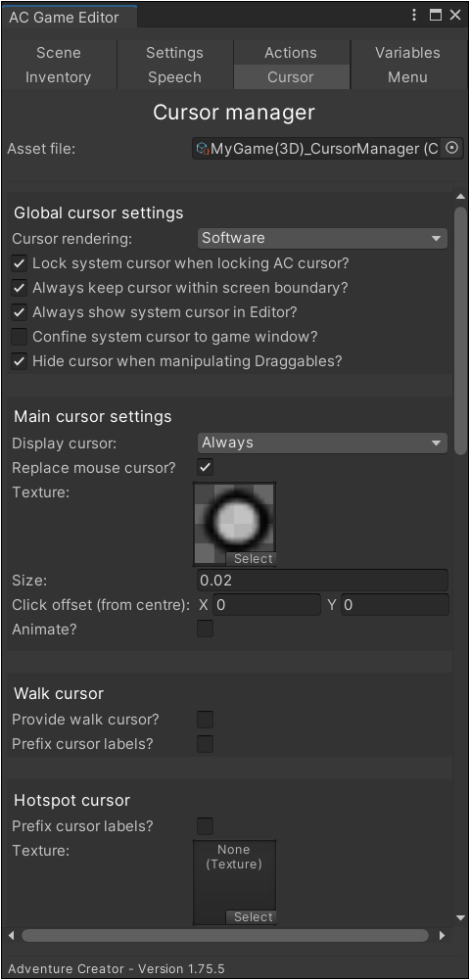Uncheck Hide cursor when manipulating Draggables

(20, 361)
